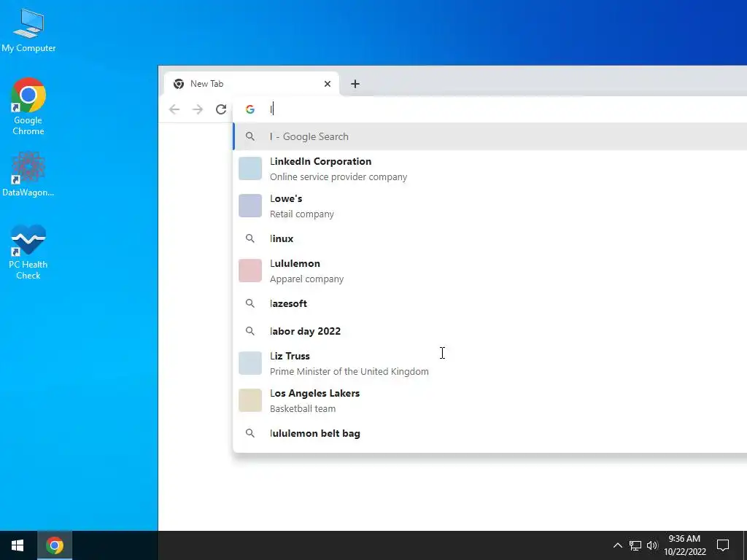
Task: Open My Computer desktop icon
Action: click(x=28, y=29)
